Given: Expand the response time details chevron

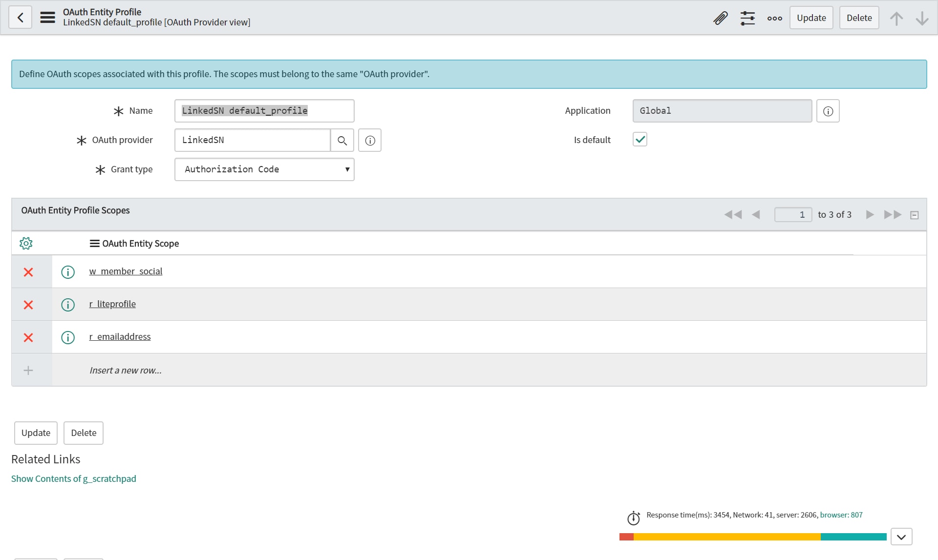Looking at the screenshot, I should pyautogui.click(x=901, y=537).
